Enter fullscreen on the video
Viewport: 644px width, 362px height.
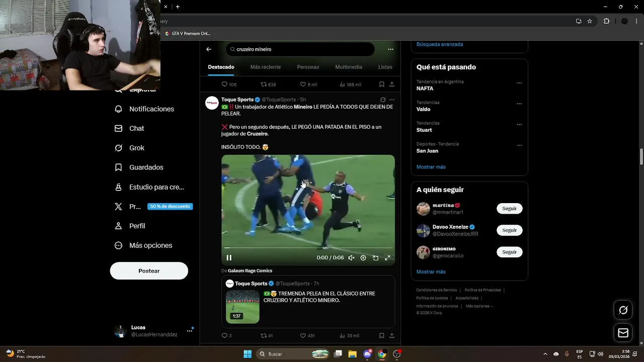pyautogui.click(x=387, y=257)
